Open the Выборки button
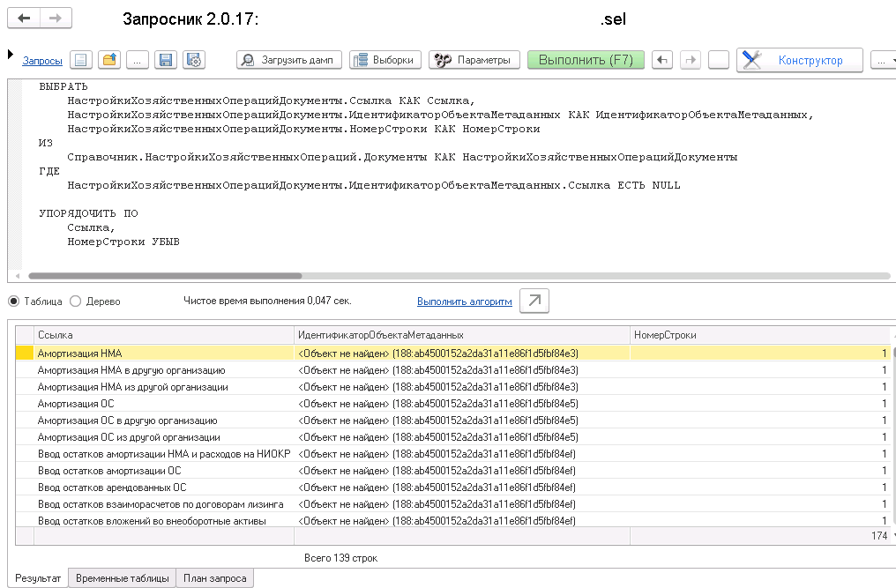Screen dimensions: 896x588 click(385, 60)
